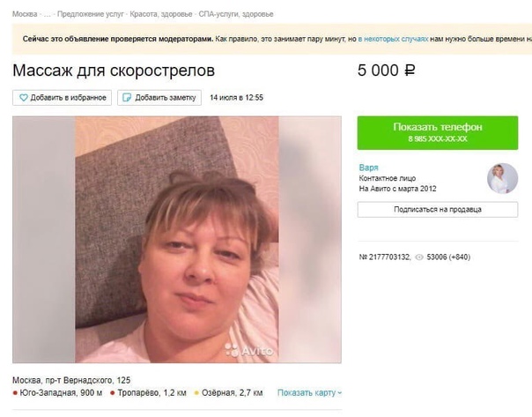
Task: Open the main listing photo
Action: pos(177,240)
